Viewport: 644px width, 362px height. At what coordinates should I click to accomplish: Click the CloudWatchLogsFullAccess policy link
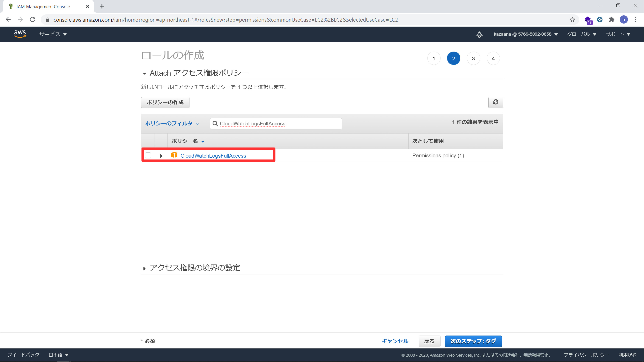pos(213,156)
